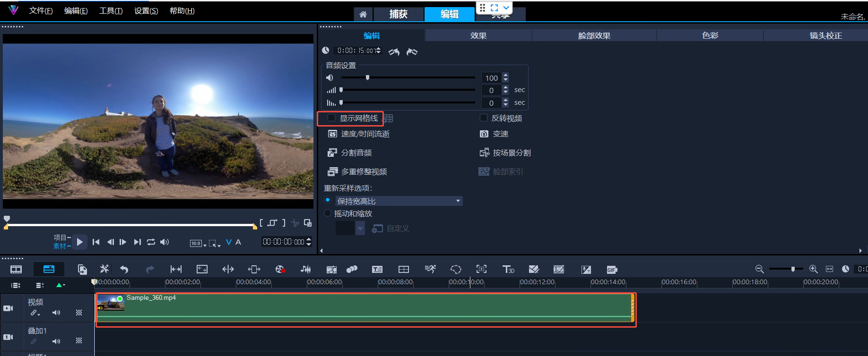The image size is (868, 356).
Task: Mute the 视频 track audio
Action: pos(56,313)
